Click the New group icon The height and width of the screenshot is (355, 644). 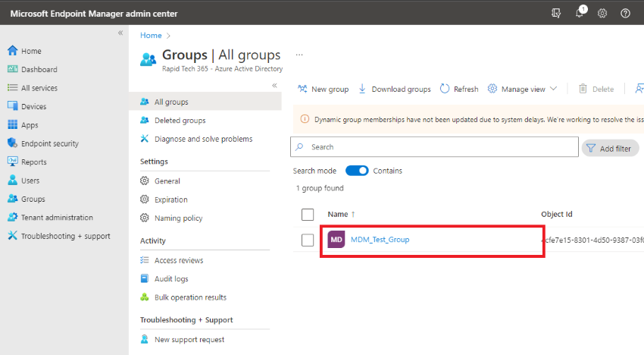[x=302, y=89]
